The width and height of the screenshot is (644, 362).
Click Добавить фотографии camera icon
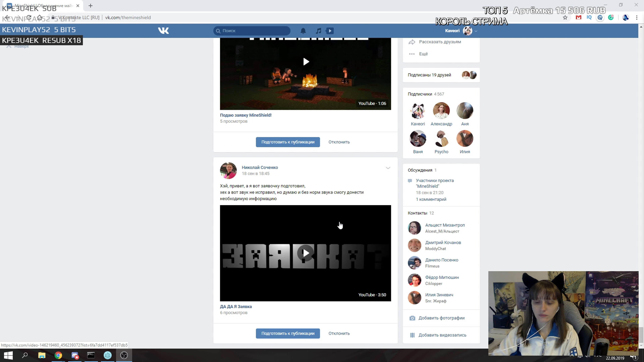coord(412,318)
